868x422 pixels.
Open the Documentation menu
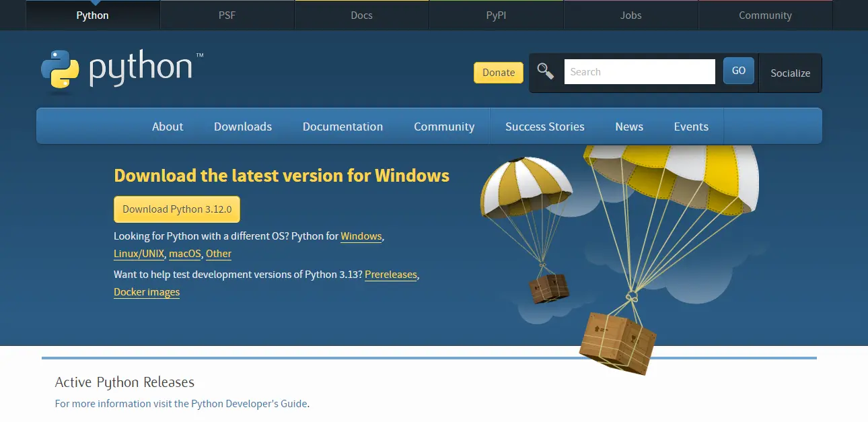[342, 126]
